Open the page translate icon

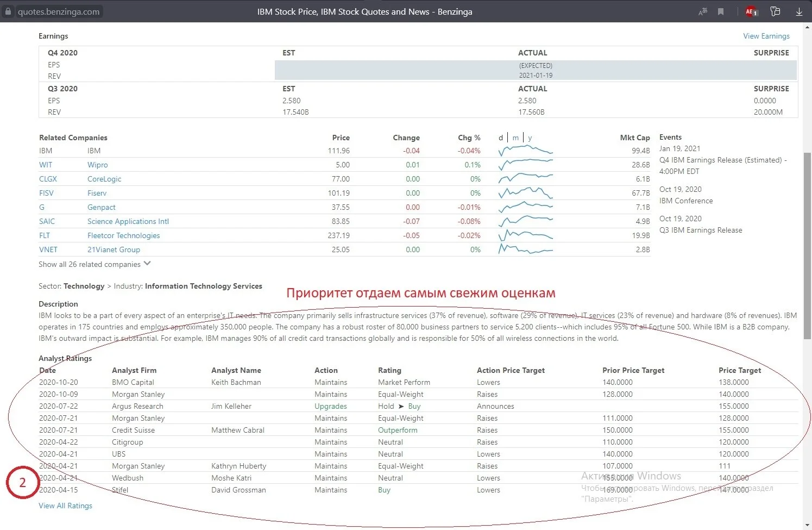click(x=703, y=11)
